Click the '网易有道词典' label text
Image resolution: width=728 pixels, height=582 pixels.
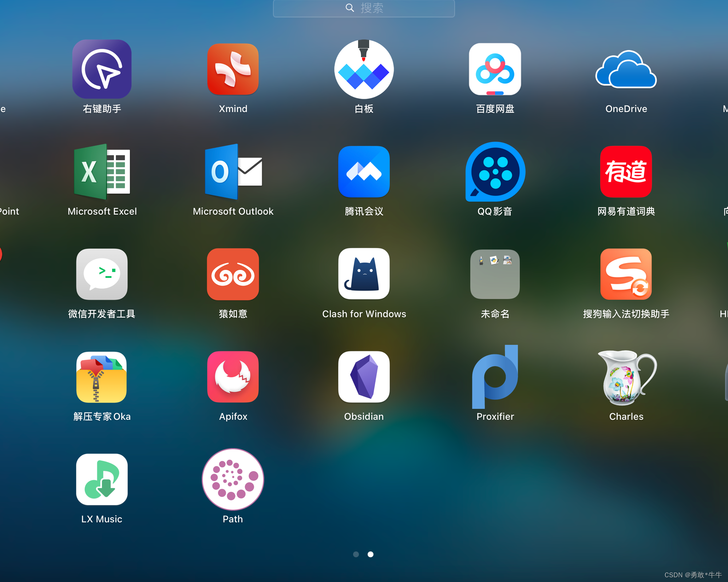pyautogui.click(x=626, y=211)
